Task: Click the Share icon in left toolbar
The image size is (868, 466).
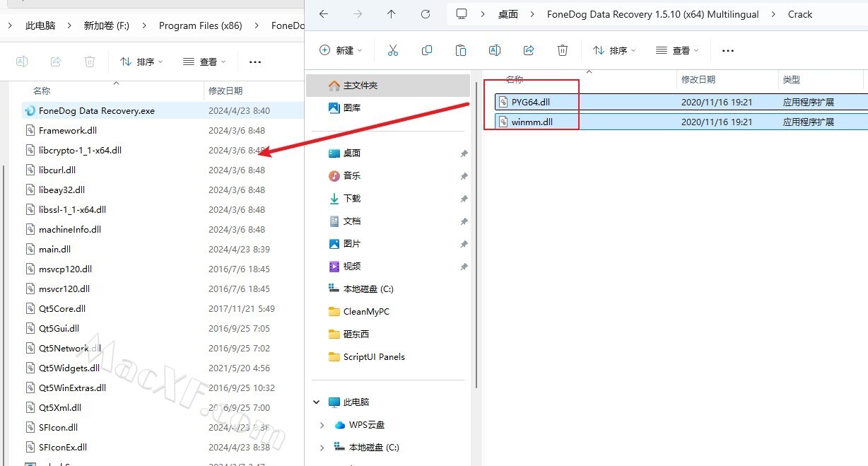Action: (56, 62)
